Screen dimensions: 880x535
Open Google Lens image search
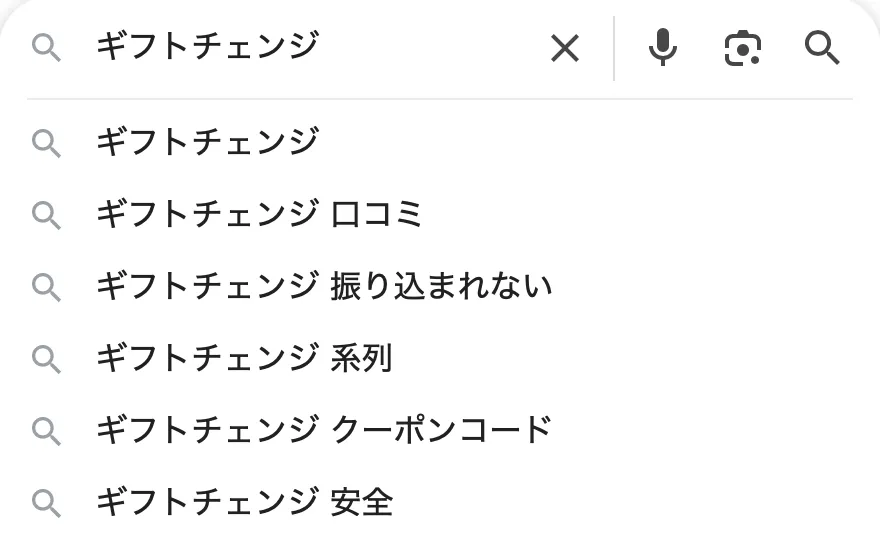coord(742,47)
